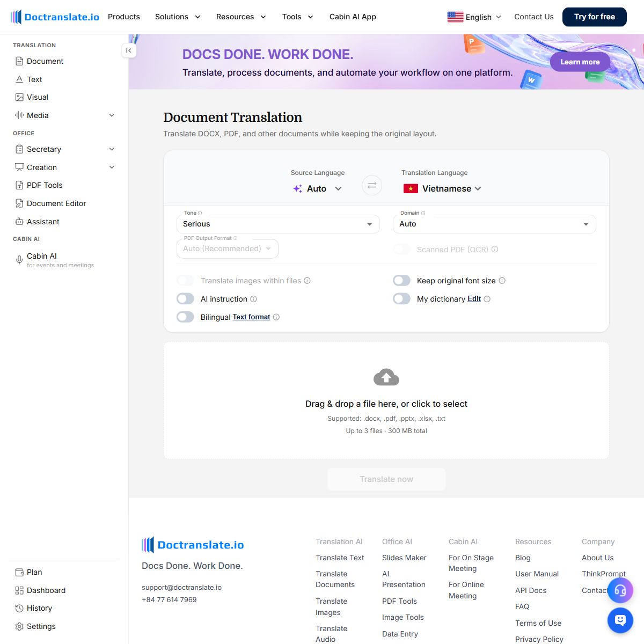Click the Settings gear icon

coord(19,626)
